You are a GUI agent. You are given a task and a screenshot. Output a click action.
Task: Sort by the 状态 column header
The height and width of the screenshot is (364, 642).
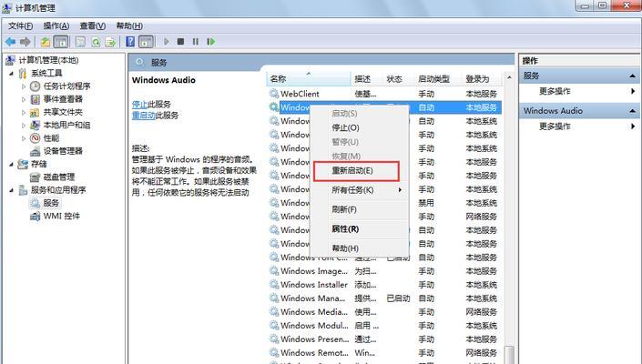[398, 79]
